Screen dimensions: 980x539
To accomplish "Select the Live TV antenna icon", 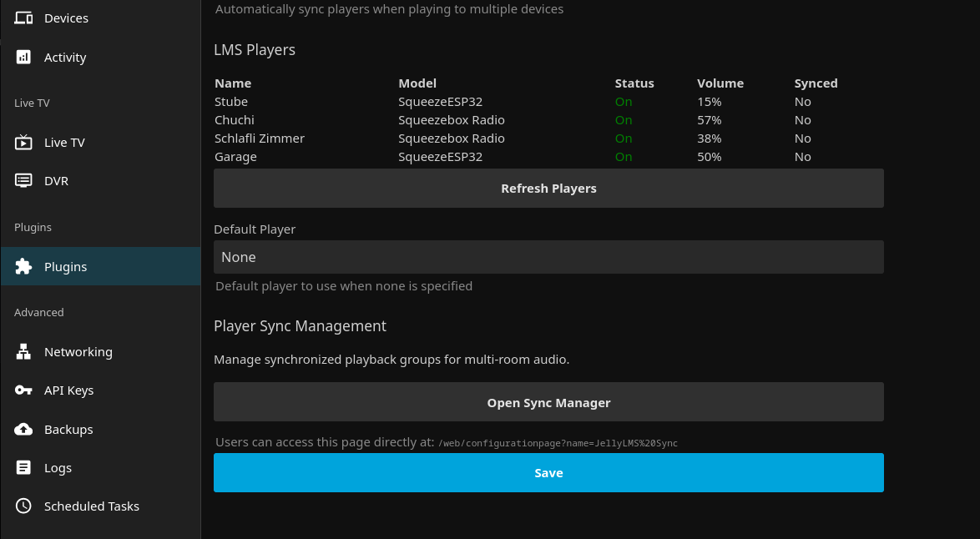I will [x=23, y=142].
